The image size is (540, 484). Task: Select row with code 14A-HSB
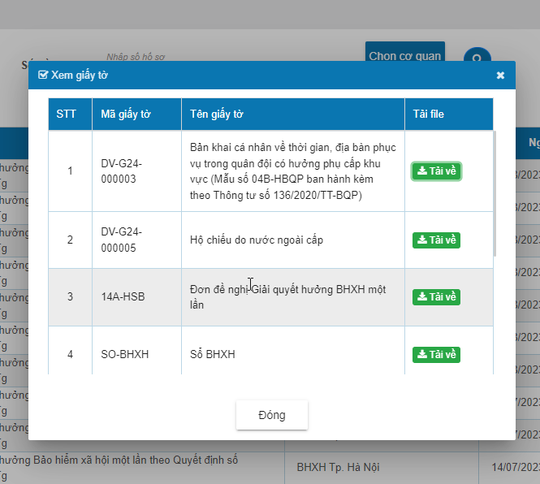tap(271, 297)
